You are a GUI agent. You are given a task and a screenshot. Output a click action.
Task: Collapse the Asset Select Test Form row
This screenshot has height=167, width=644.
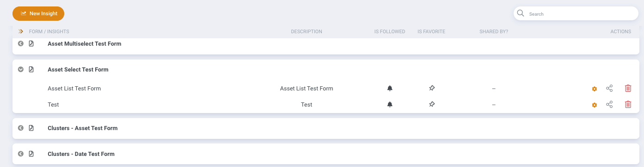pyautogui.click(x=21, y=70)
